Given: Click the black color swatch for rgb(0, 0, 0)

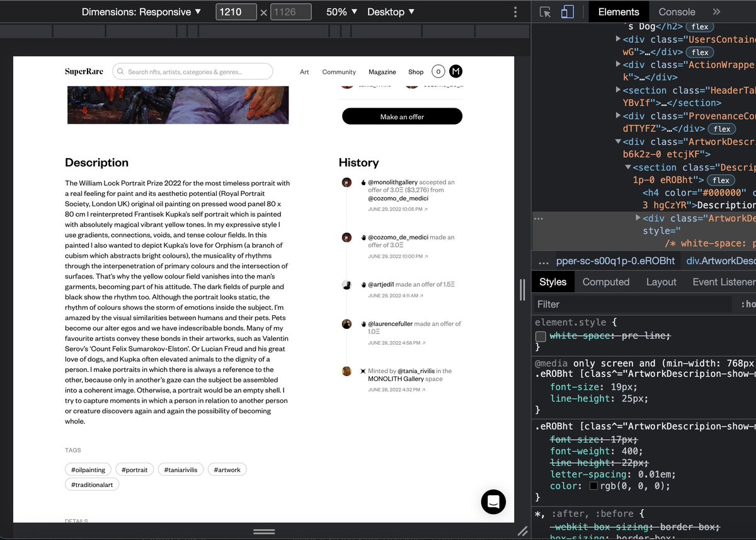Looking at the screenshot, I should (593, 486).
